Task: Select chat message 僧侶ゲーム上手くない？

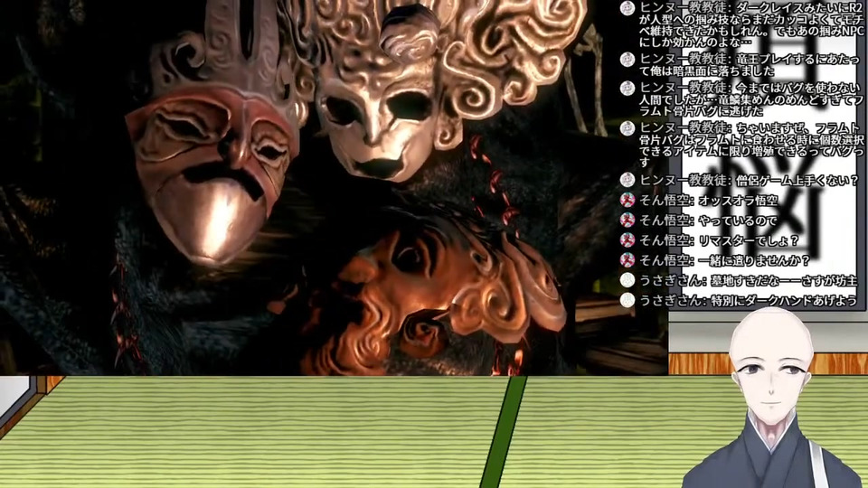Action: 749,181
